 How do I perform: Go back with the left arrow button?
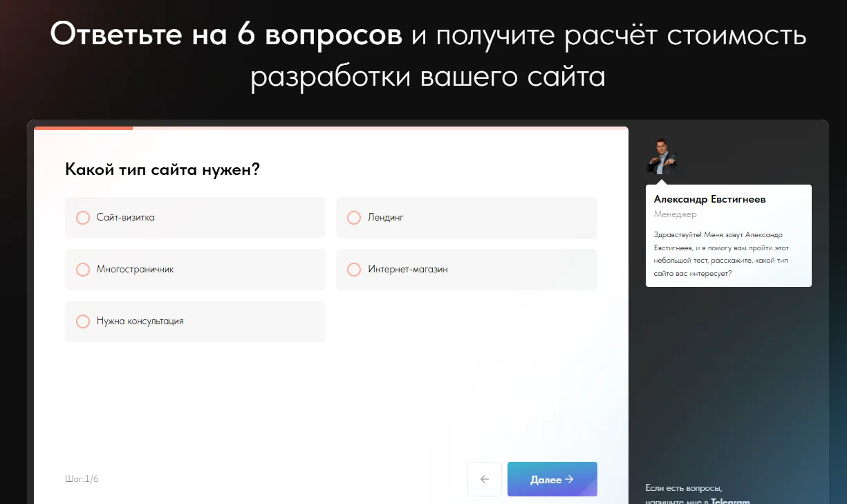pos(485,479)
